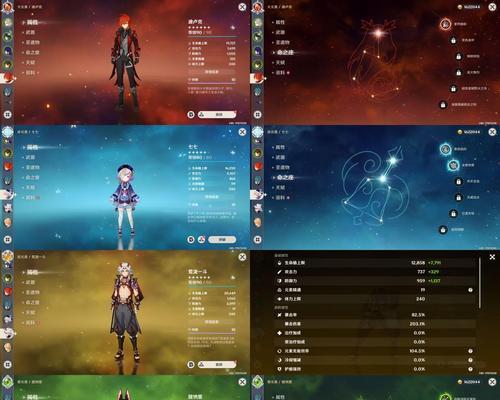Open the character grid icon in Diluc's red attributes panel
500x400 pixels.
[7, 115]
